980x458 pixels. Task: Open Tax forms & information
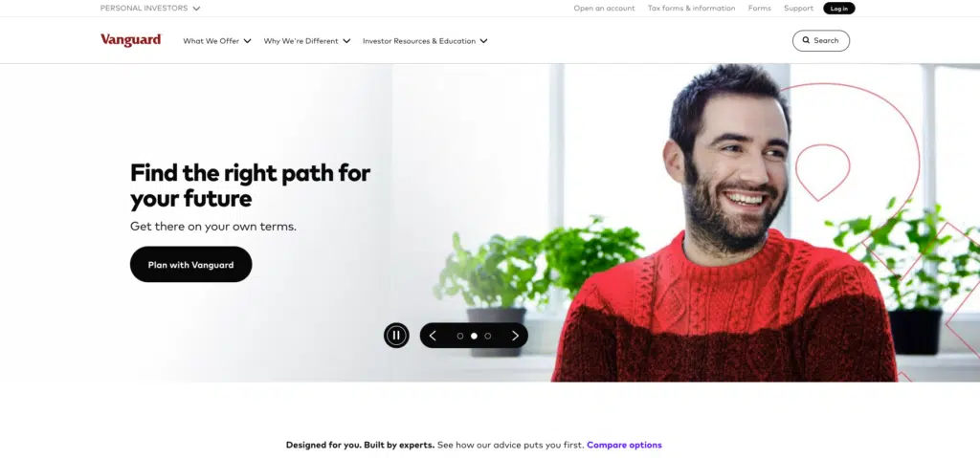point(691,8)
